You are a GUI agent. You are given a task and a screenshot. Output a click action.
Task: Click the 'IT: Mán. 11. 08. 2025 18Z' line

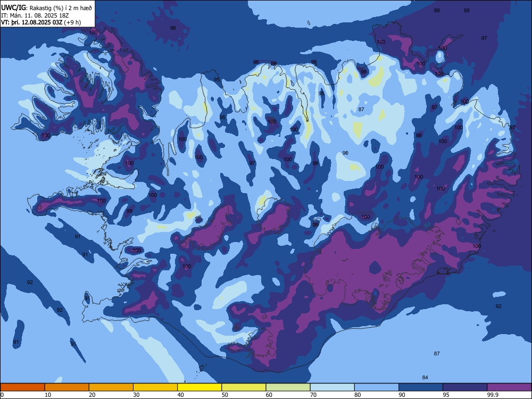[35, 15]
